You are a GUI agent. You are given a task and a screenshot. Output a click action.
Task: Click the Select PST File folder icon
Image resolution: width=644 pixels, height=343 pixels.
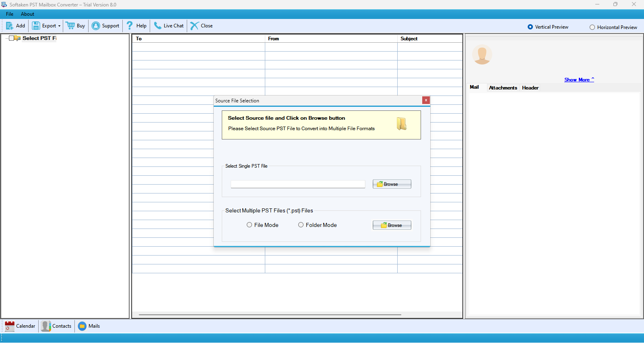18,38
